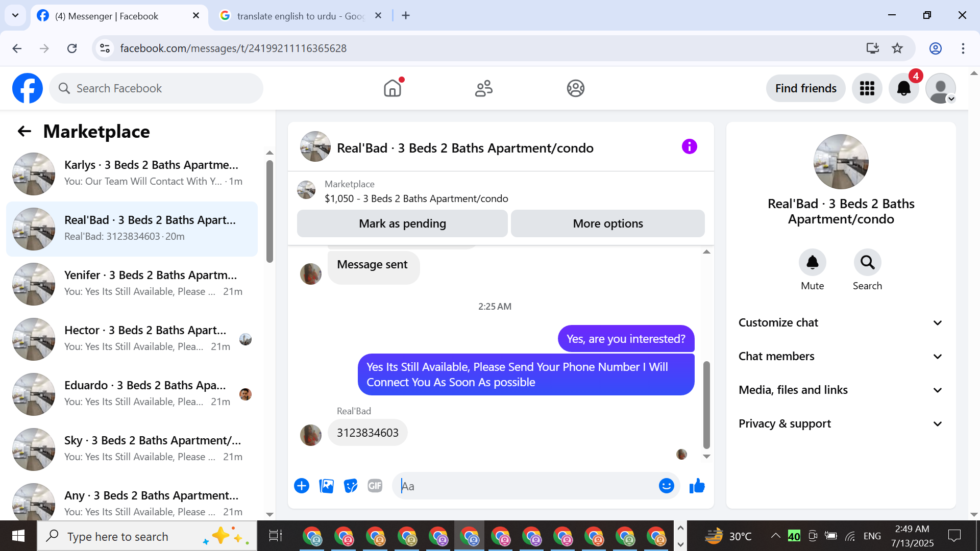Attach a photo using image icon
Viewport: 980px width, 551px height.
pos(326,486)
